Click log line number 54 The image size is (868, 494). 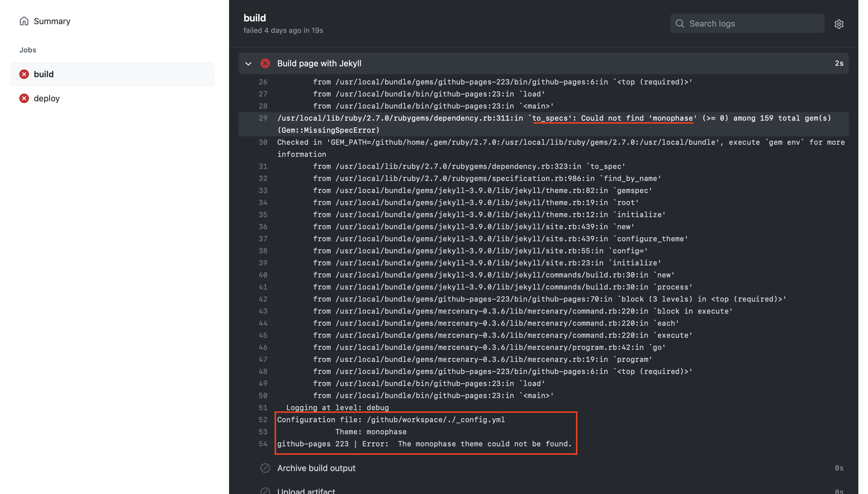(x=263, y=444)
